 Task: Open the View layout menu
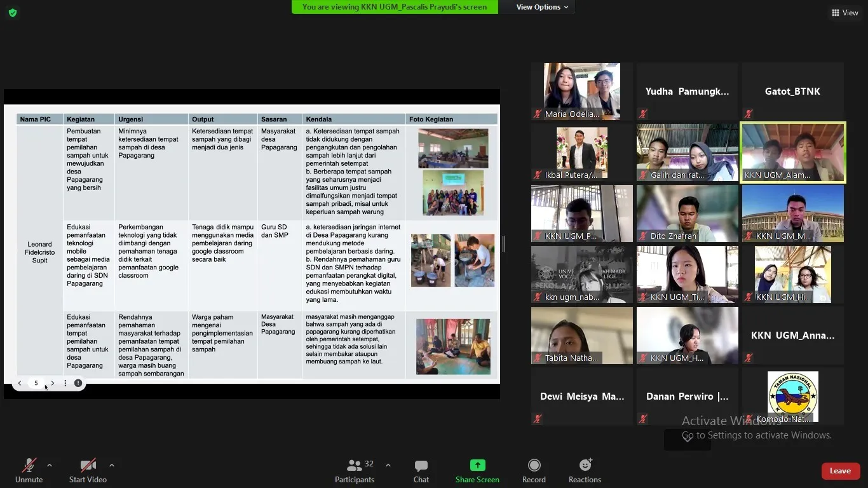click(845, 13)
